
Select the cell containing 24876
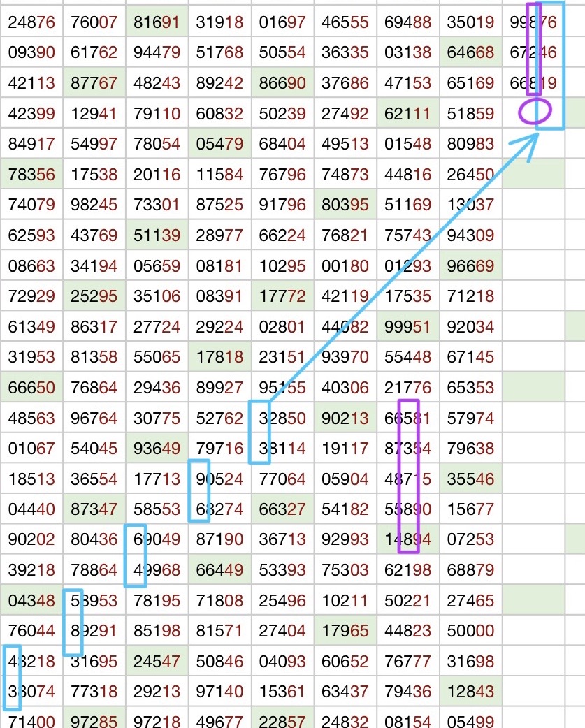point(31,22)
